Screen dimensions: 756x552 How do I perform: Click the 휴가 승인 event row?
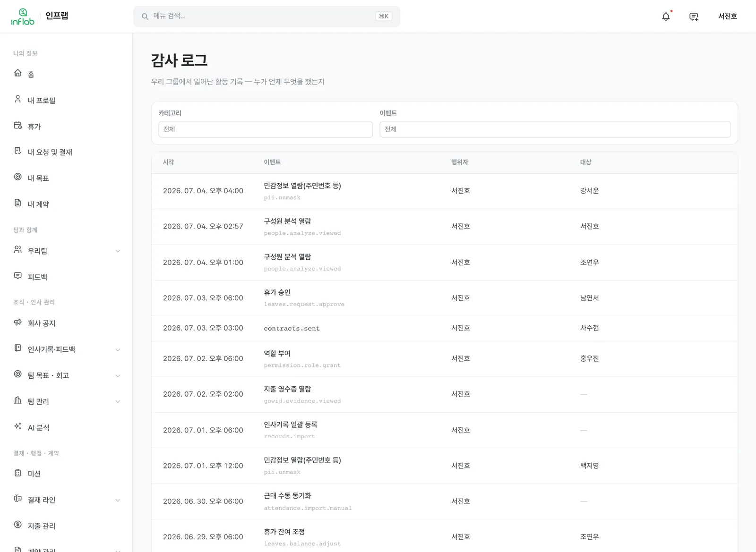[x=444, y=298]
